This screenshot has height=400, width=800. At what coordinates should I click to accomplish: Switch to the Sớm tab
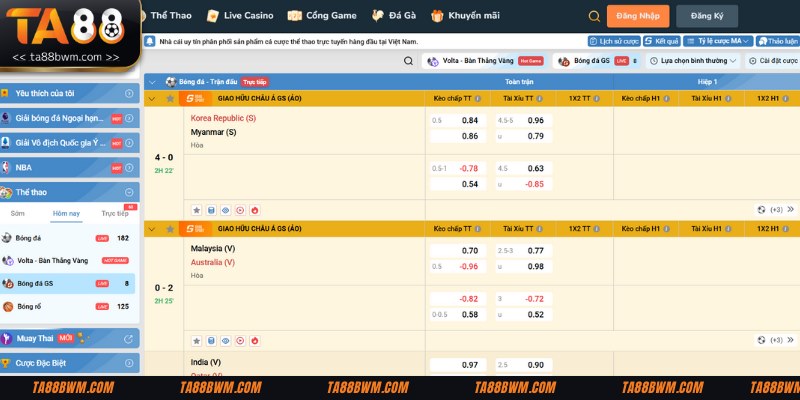(x=17, y=213)
